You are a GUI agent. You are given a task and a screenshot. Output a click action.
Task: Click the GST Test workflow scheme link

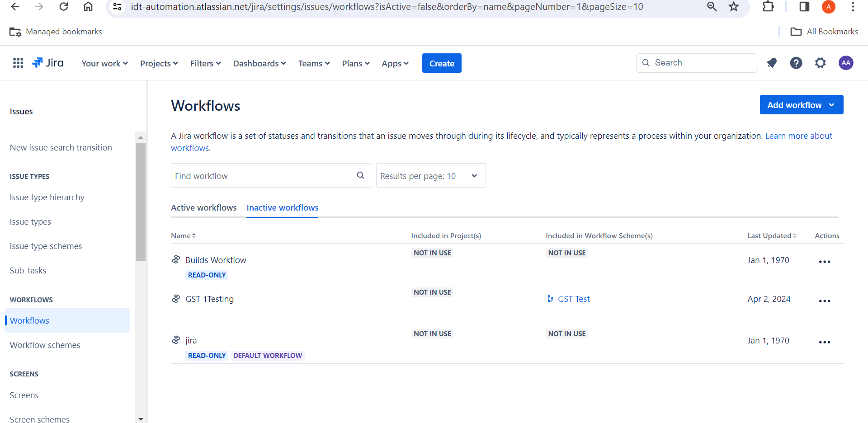coord(573,299)
